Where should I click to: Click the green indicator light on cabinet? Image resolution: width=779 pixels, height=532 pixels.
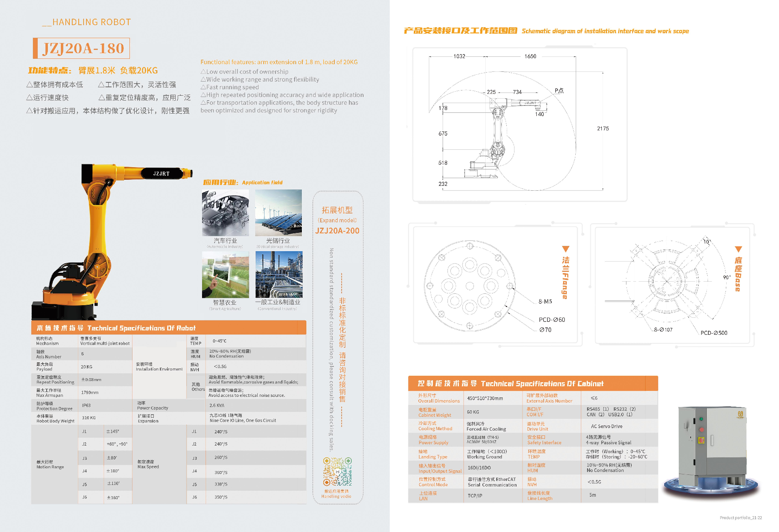click(701, 419)
